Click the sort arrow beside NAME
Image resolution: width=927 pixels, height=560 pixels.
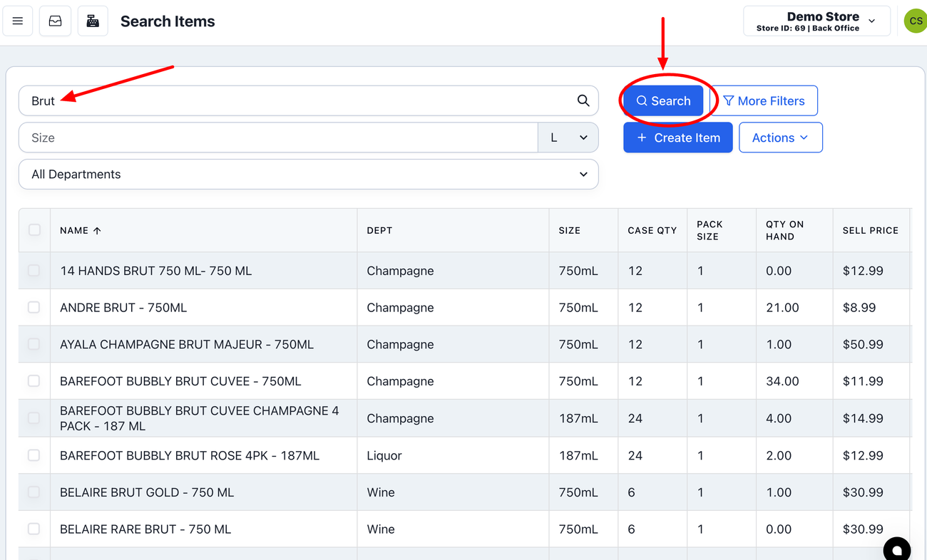(98, 231)
